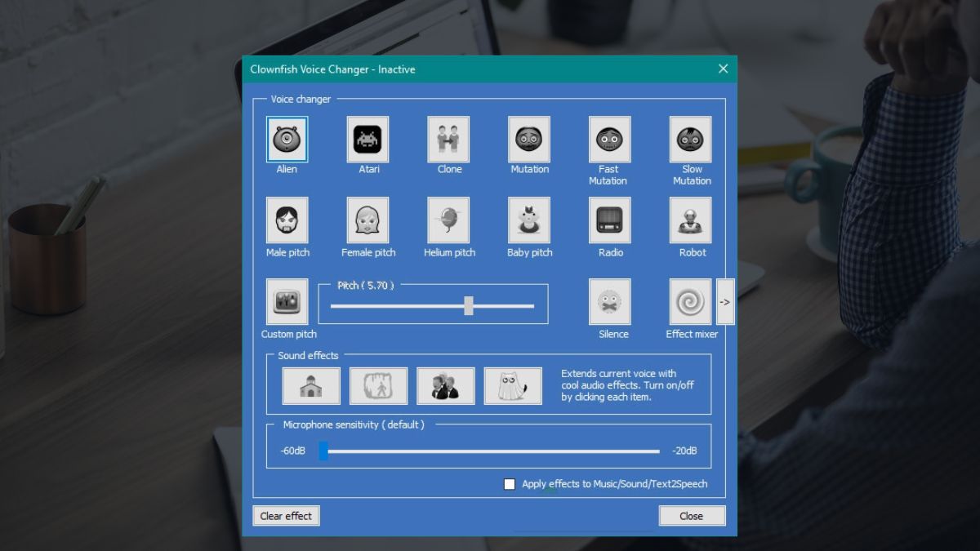Open the Effect mixer spiral icon
Screen dimensions: 980x551
pyautogui.click(x=691, y=301)
